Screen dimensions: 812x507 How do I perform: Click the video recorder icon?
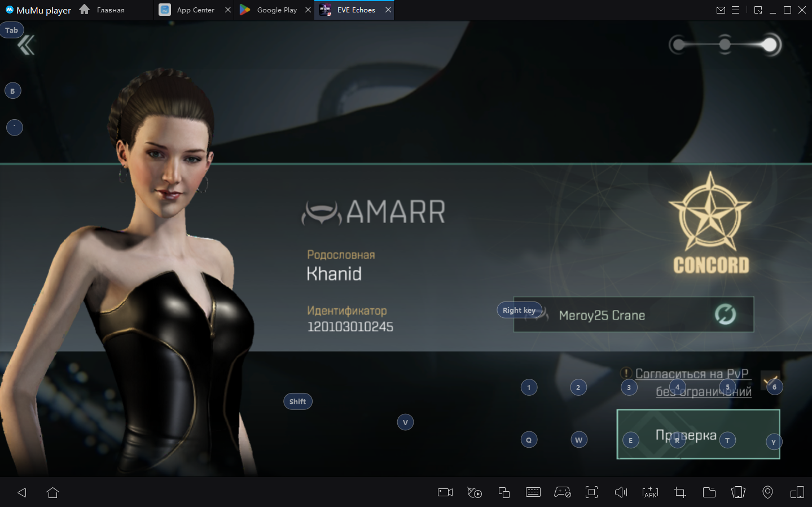[x=445, y=492]
